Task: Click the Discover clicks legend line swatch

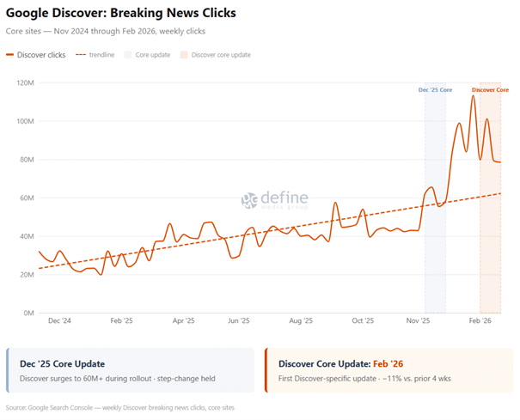Action: (9, 55)
